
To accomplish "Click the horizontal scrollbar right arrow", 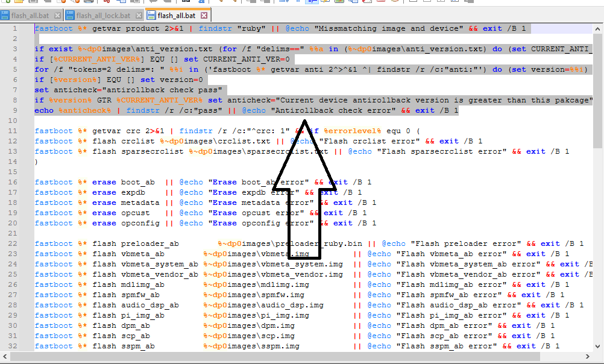I will [x=588, y=357].
